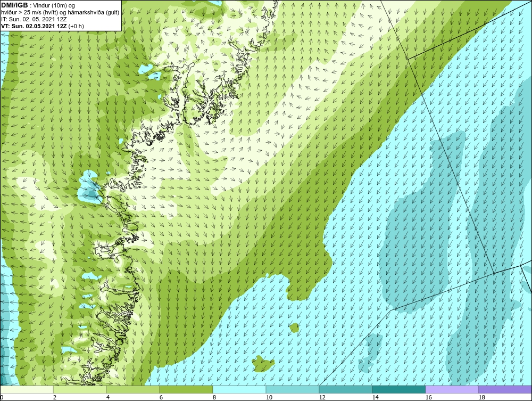
Task: Click the legend tick label '2'
Action: pos(55,397)
